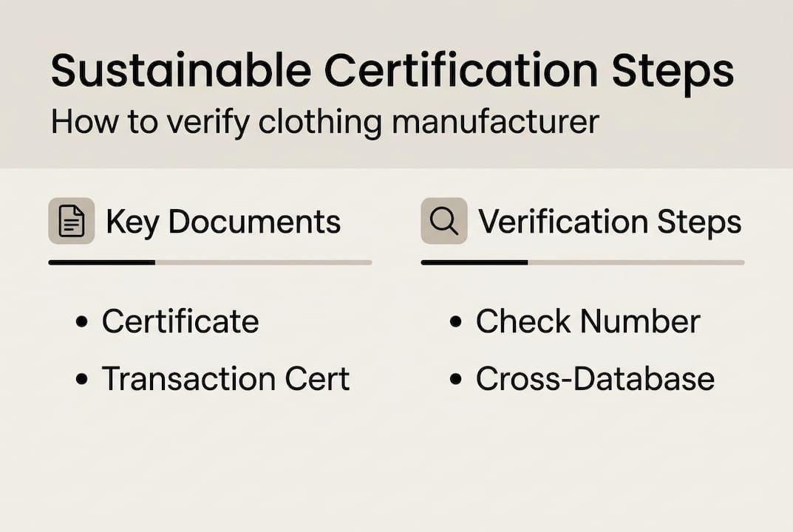Image resolution: width=793 pixels, height=532 pixels.
Task: Click the bullet point before Certificate
Action: point(83,323)
